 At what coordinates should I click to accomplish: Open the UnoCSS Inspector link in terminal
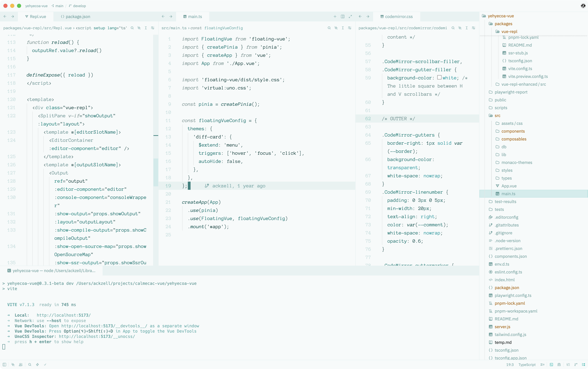click(97, 336)
